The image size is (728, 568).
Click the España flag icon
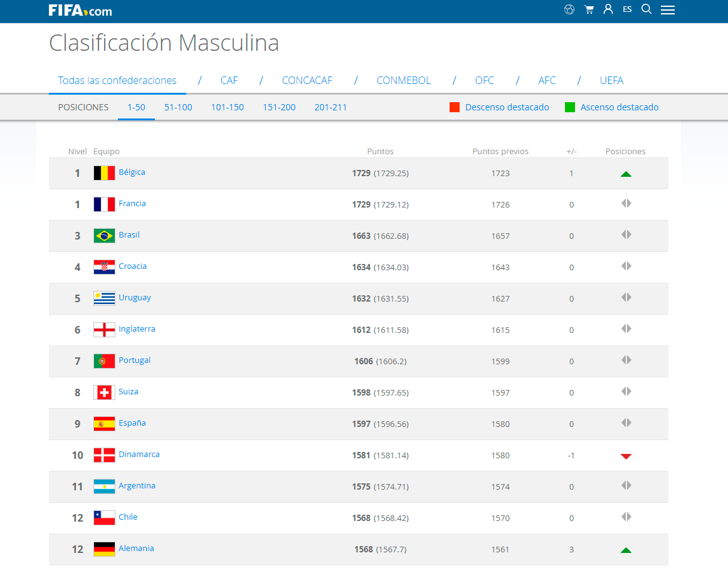pyautogui.click(x=104, y=424)
